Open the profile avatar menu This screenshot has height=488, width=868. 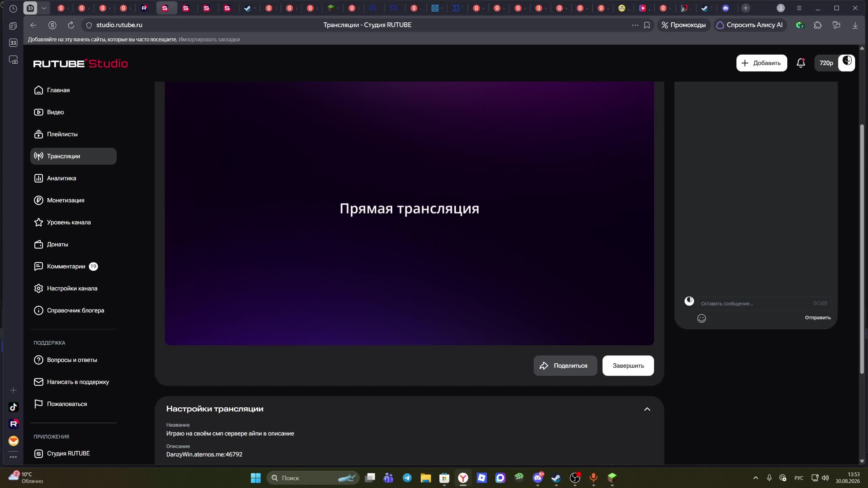(x=847, y=63)
